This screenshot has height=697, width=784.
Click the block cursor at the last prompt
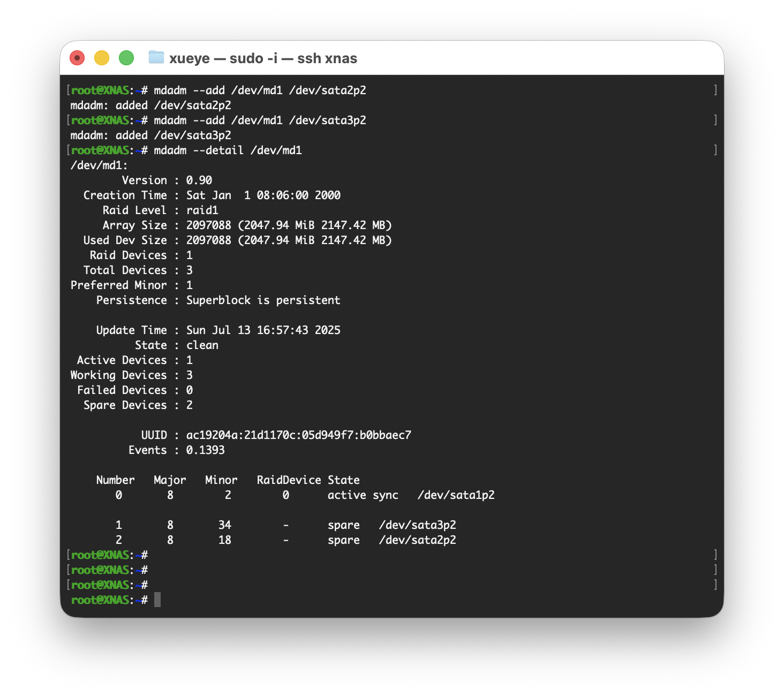(x=157, y=600)
